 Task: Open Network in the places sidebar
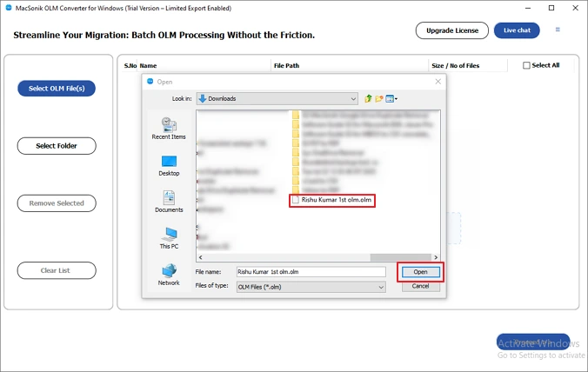pos(169,275)
